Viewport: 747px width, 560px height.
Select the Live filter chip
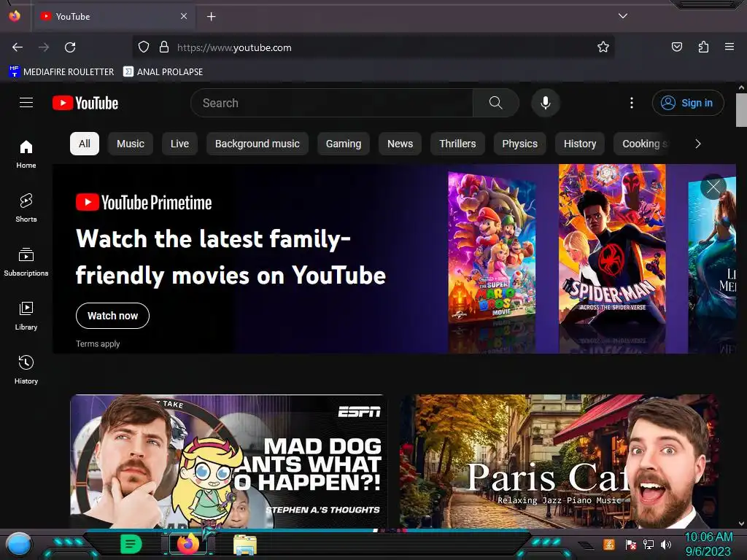(179, 144)
